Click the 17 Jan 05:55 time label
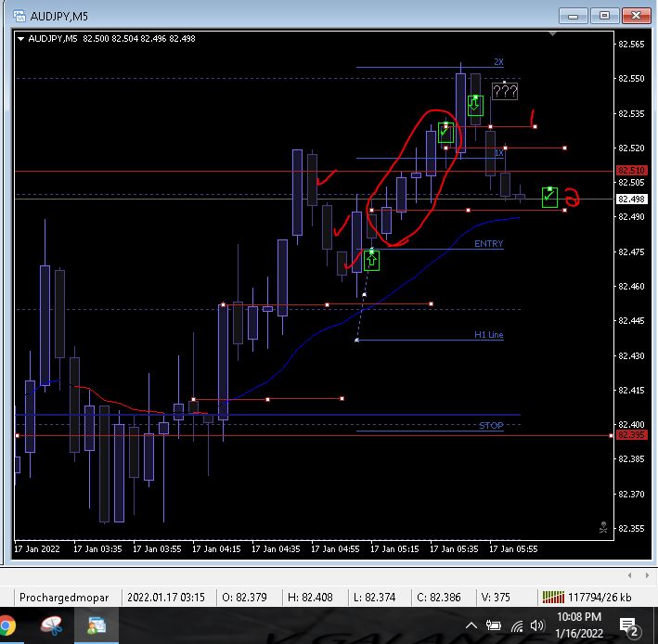This screenshot has height=644, width=658. pos(513,549)
